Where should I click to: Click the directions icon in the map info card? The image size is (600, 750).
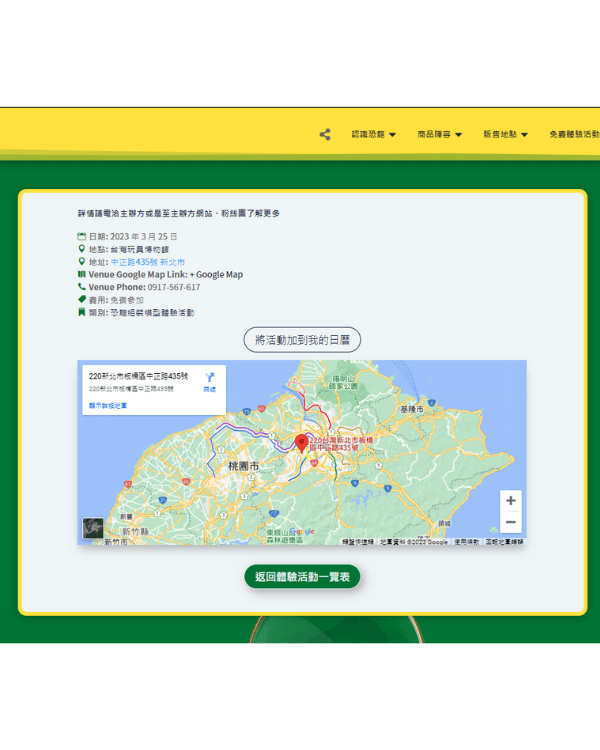tap(210, 382)
